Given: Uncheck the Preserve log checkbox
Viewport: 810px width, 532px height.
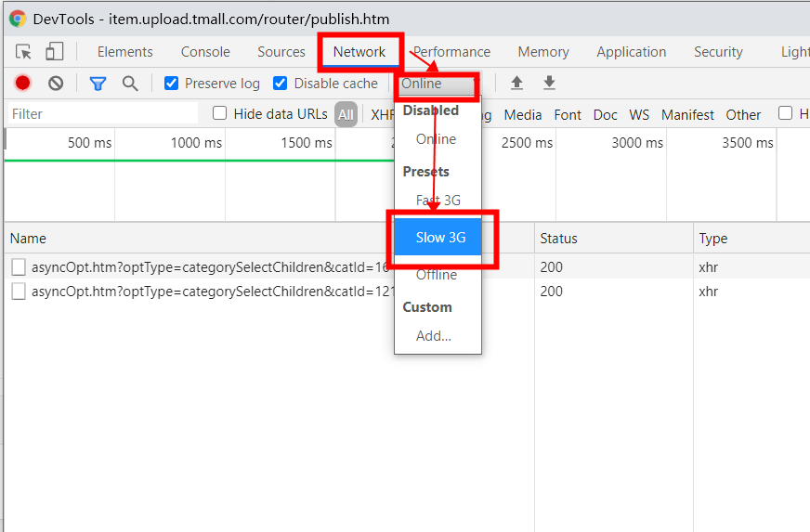Looking at the screenshot, I should pyautogui.click(x=171, y=84).
